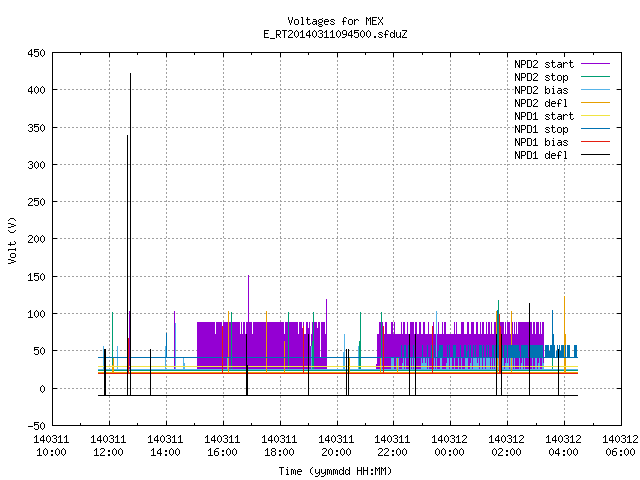Image resolution: width=640 pixels, height=480 pixels.
Task: Click the 'NPD2 defl' legend label
Action: tap(541, 103)
